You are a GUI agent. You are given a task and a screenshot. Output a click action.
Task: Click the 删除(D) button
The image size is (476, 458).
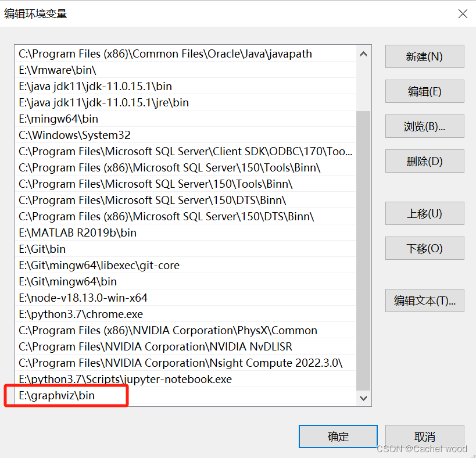(424, 161)
